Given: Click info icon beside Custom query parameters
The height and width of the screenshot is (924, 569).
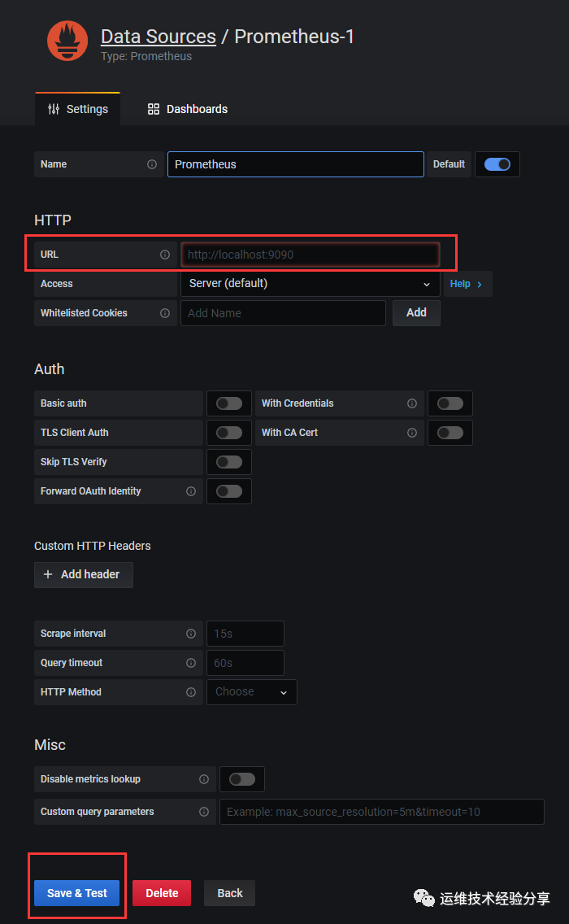Looking at the screenshot, I should click(x=204, y=812).
